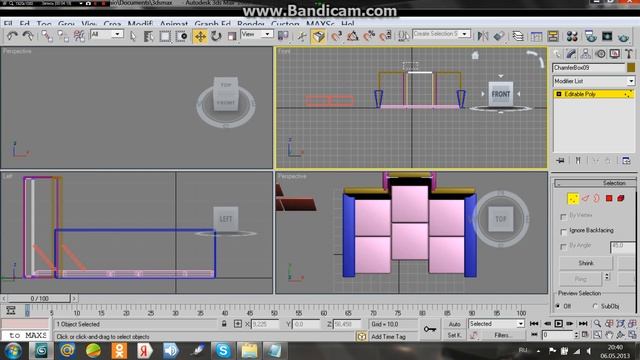The width and height of the screenshot is (640, 360).
Task: Open the Rendering menu
Action: click(x=251, y=24)
